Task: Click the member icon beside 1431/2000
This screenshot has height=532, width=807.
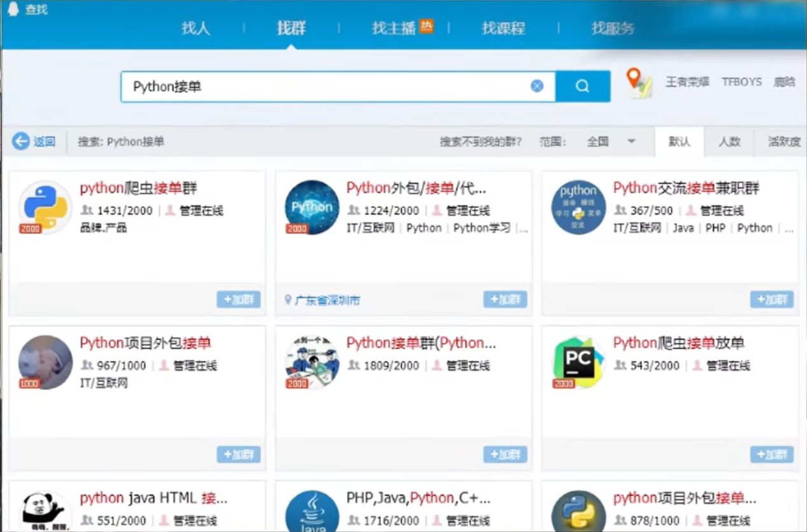Action: [x=87, y=210]
